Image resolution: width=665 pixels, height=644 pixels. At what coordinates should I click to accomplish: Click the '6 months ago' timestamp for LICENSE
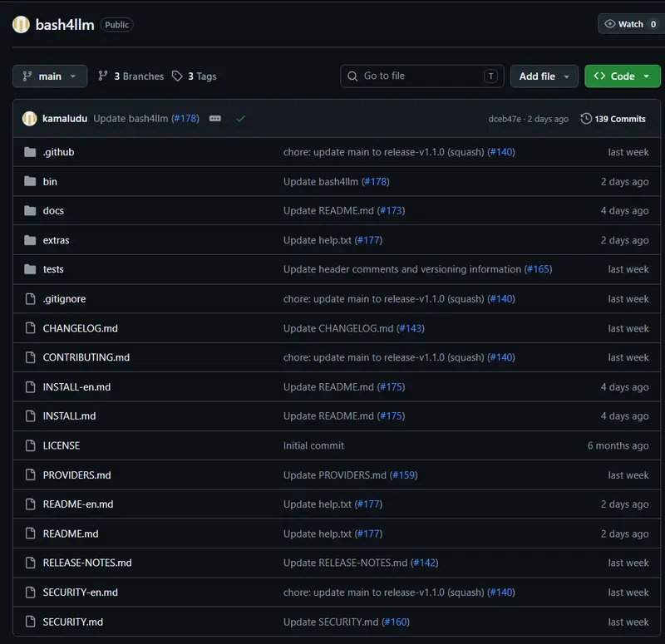(x=618, y=445)
